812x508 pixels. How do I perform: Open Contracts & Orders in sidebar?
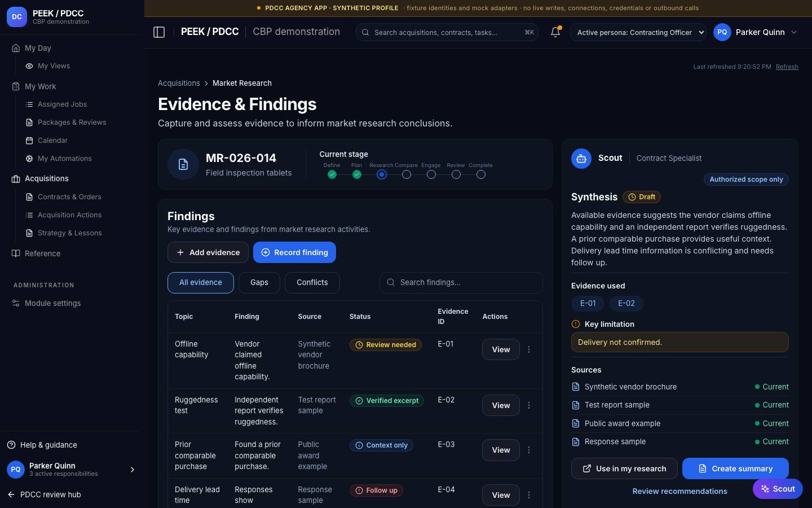(69, 197)
